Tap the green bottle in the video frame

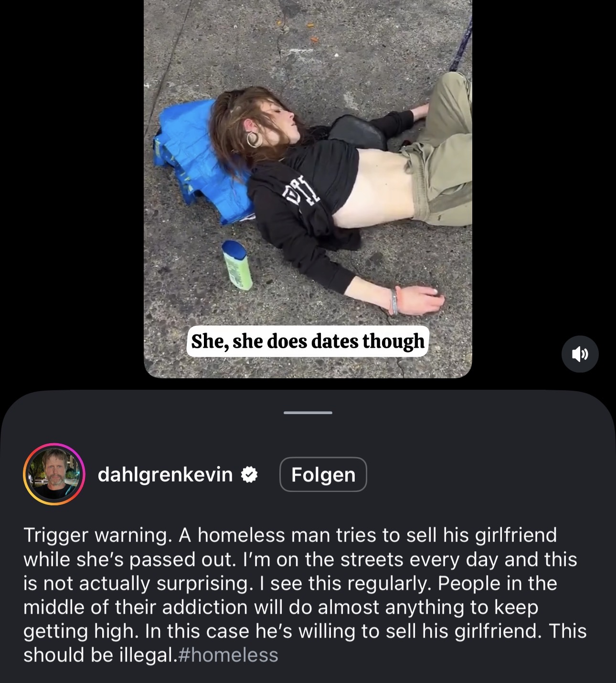[x=237, y=265]
